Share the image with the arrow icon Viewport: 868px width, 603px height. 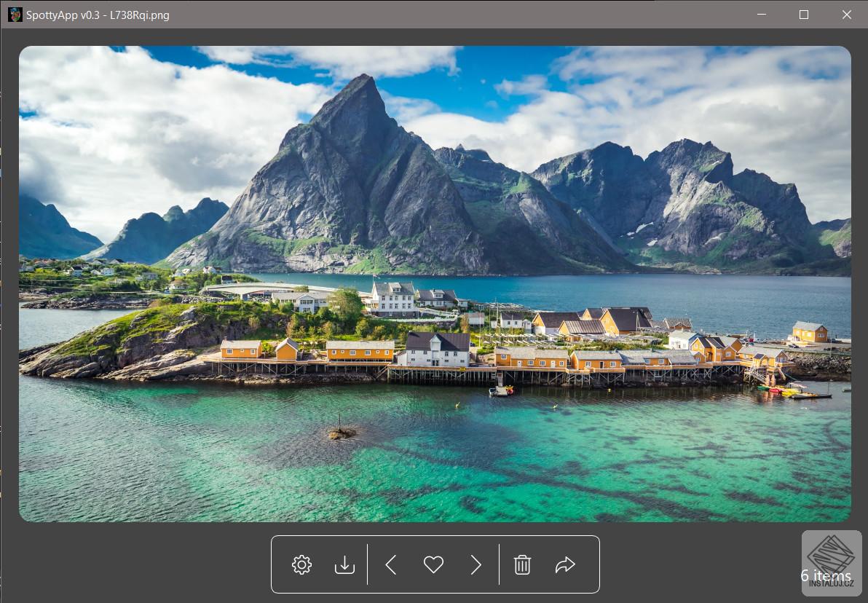565,565
